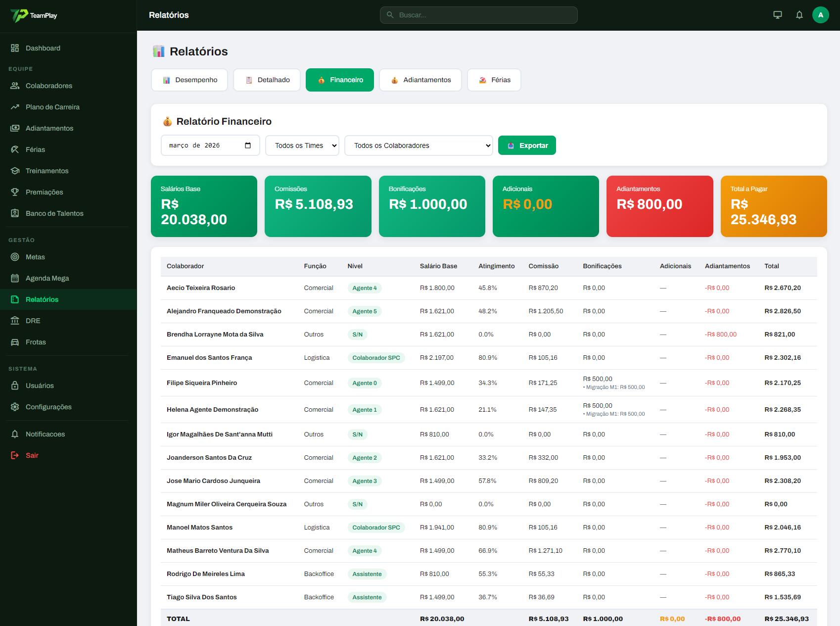The width and height of the screenshot is (840, 626).
Task: Click Matheus's R$ 1.271,10 commission
Action: point(546,551)
